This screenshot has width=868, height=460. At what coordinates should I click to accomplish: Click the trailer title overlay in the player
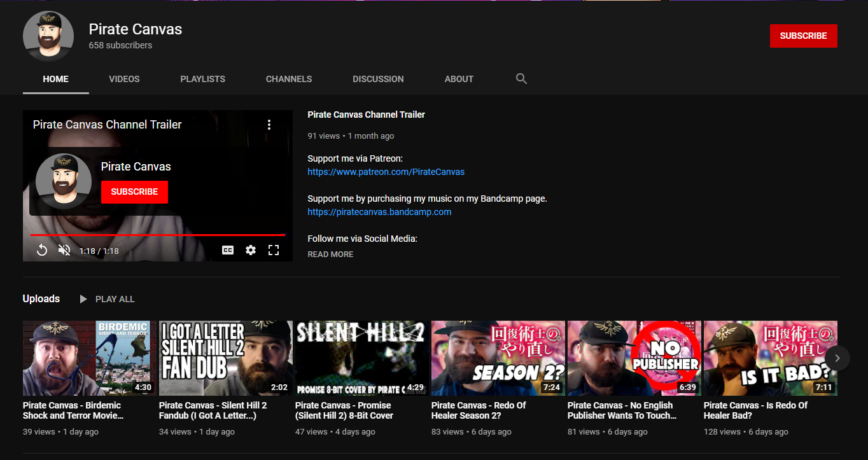click(107, 125)
